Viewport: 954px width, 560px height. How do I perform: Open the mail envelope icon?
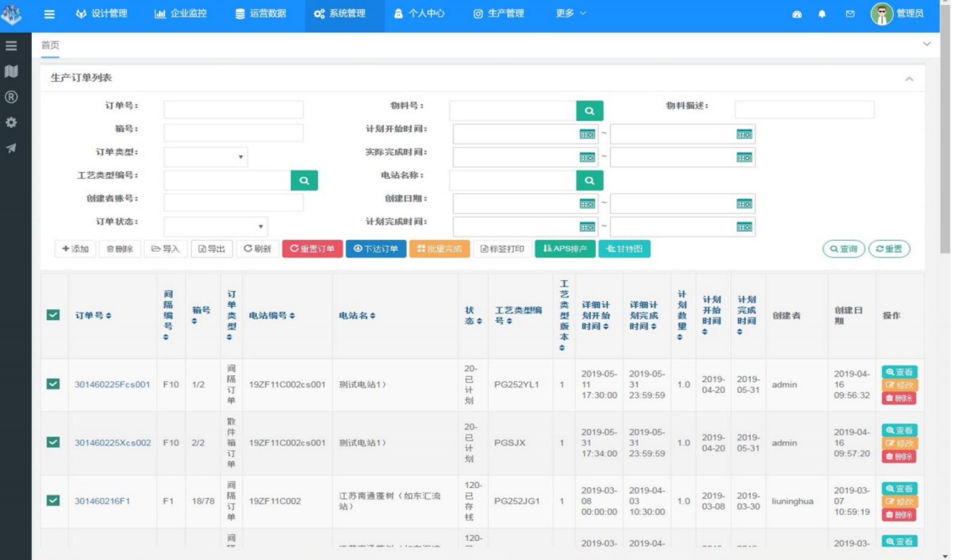[850, 14]
